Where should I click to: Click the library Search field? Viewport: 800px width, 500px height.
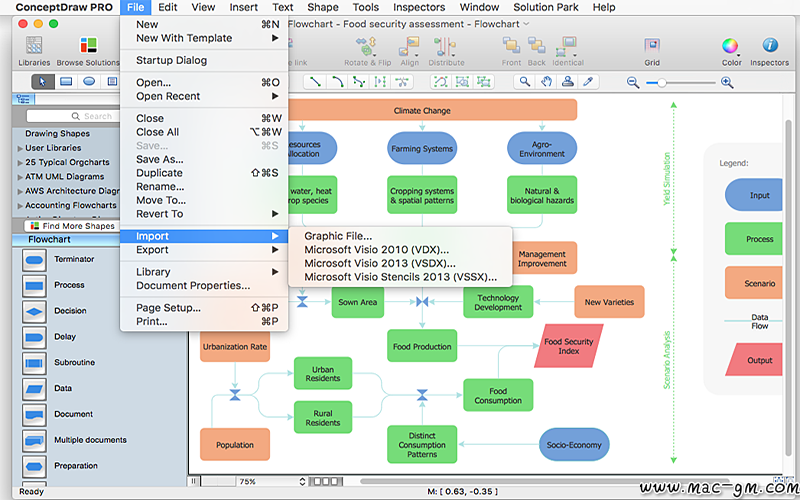[x=73, y=116]
